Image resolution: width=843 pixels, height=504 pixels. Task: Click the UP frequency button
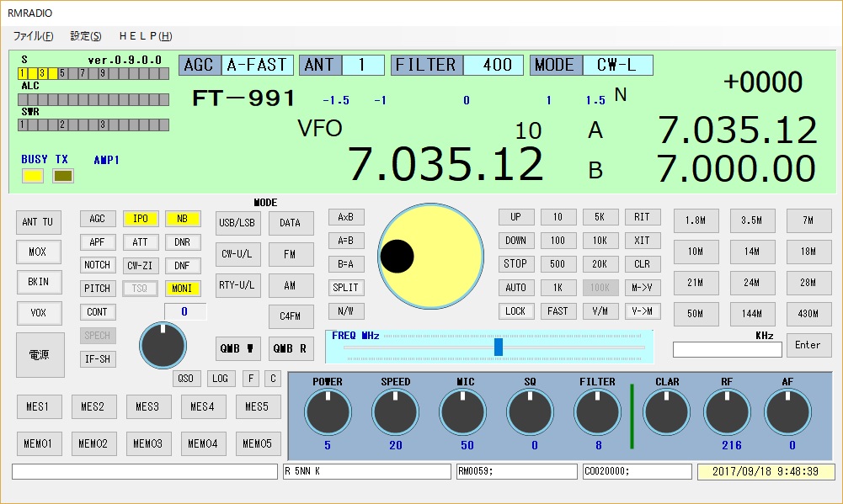[x=515, y=217]
